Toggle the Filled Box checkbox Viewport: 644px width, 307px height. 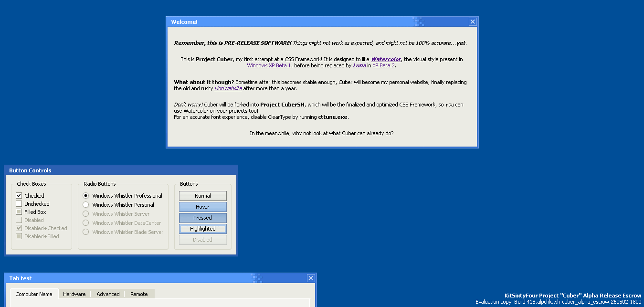pyautogui.click(x=19, y=212)
